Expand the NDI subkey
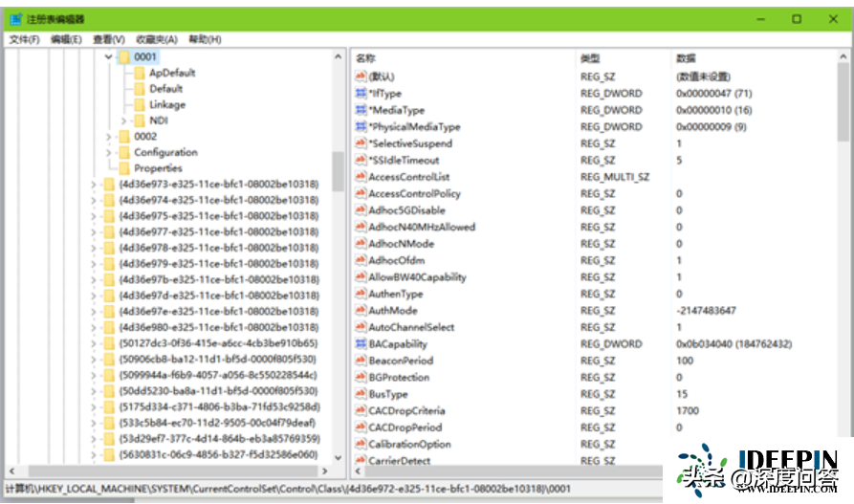 (x=123, y=121)
